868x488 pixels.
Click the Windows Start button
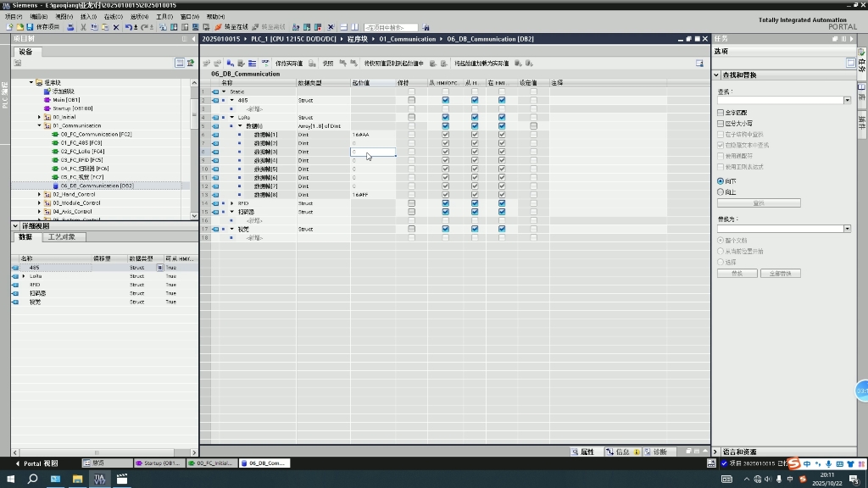click(10, 480)
